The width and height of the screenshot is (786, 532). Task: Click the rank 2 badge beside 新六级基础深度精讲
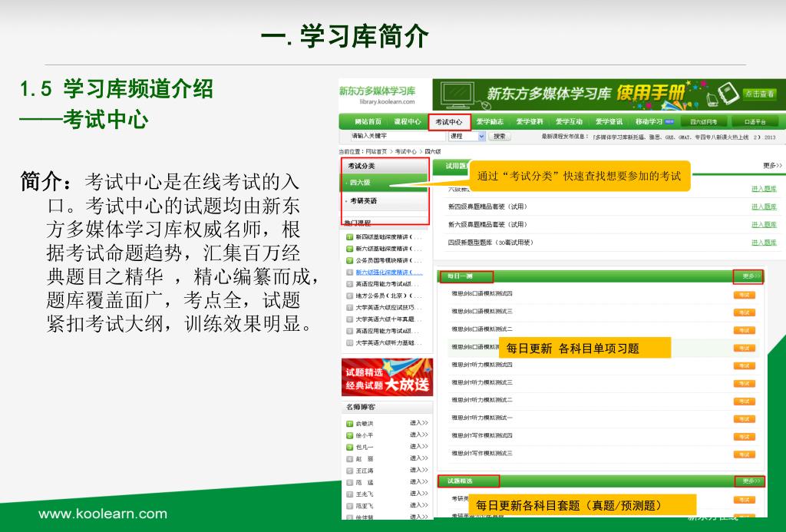pyautogui.click(x=350, y=249)
